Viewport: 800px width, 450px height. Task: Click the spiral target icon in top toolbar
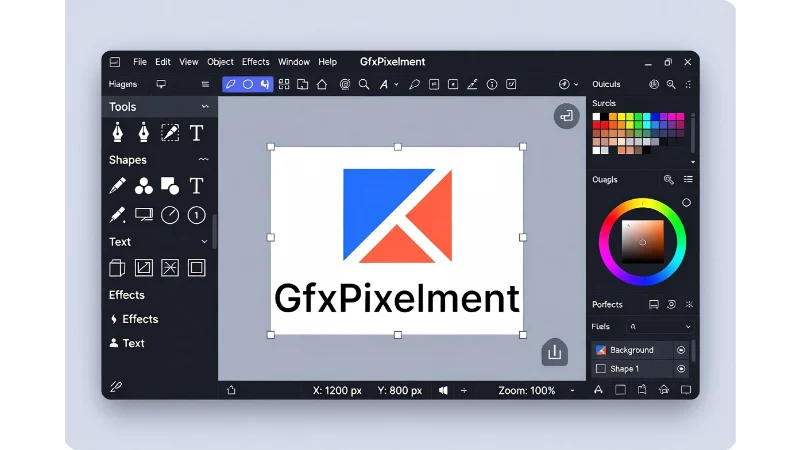(x=345, y=84)
